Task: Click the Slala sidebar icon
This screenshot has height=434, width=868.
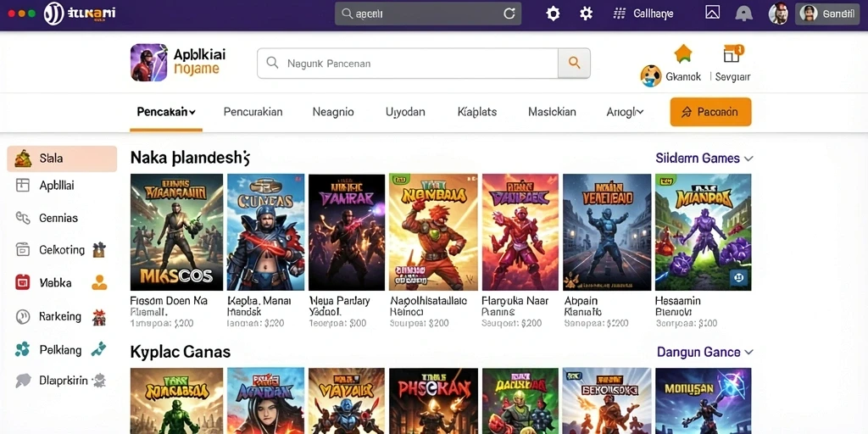Action: click(x=23, y=159)
